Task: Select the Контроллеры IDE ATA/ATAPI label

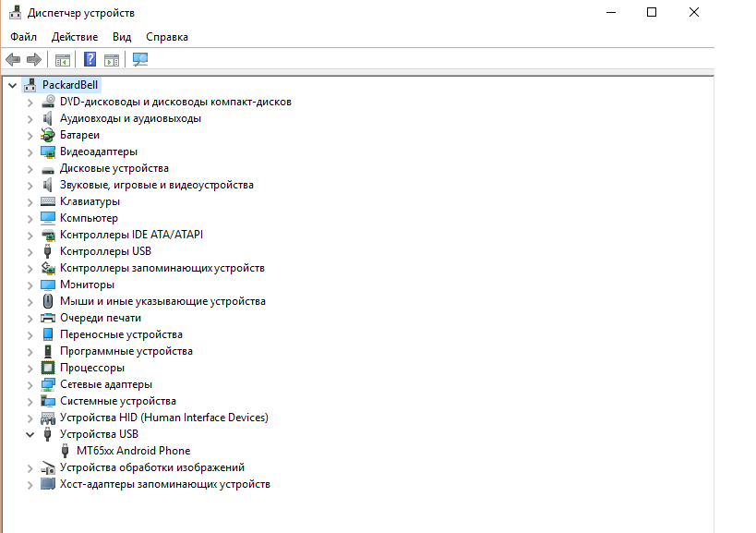Action: point(131,235)
